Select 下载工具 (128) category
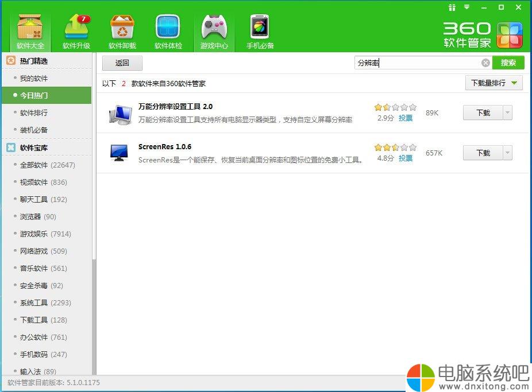Image resolution: width=532 pixels, height=392 pixels. coord(47,320)
